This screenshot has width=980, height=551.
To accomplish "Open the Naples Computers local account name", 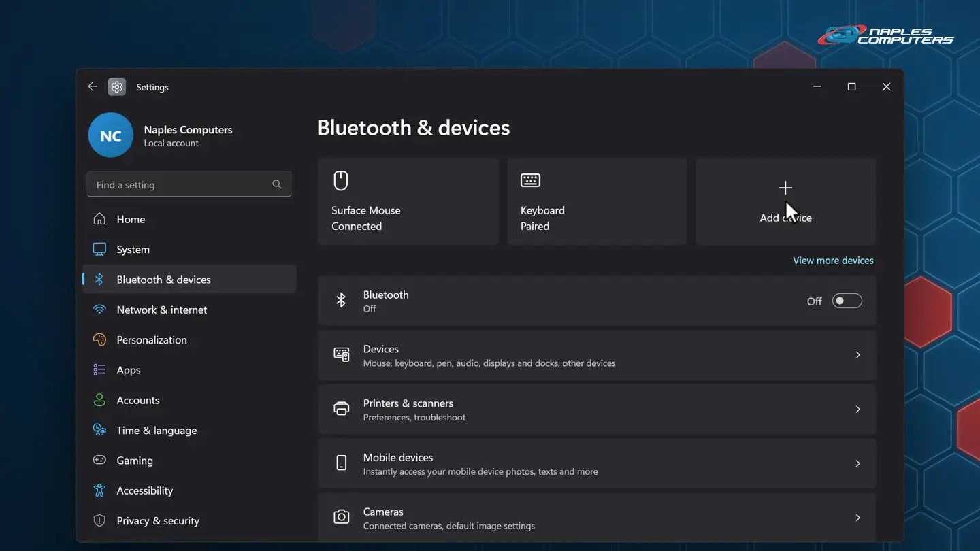I will click(x=188, y=129).
